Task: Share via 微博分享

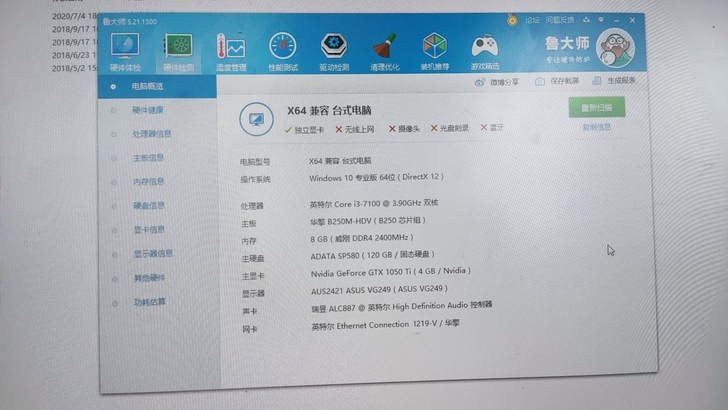Action: click(x=497, y=82)
